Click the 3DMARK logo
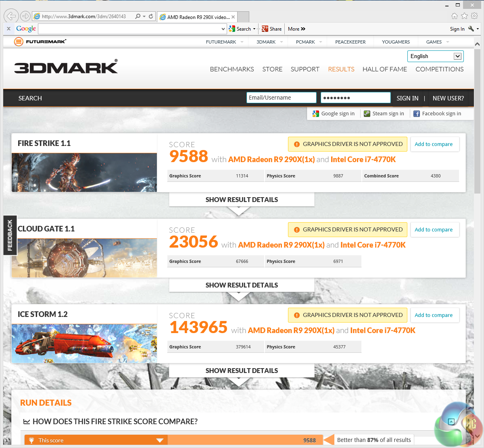The image size is (484, 448). tap(66, 67)
